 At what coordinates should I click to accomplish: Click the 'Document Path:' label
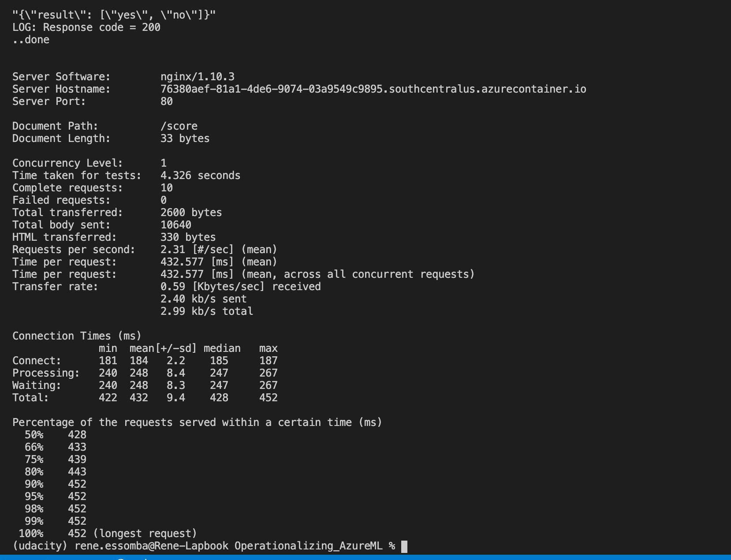coord(55,126)
